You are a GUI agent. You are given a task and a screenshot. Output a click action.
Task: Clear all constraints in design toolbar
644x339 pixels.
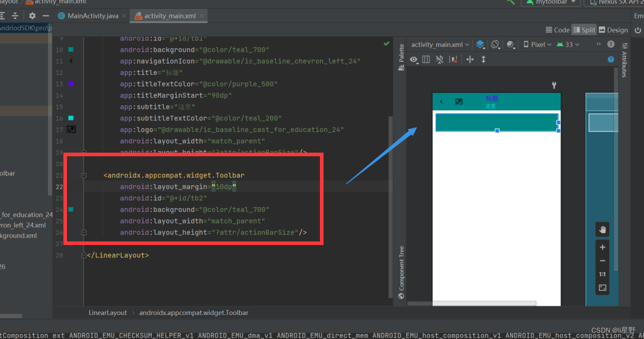pos(453,60)
